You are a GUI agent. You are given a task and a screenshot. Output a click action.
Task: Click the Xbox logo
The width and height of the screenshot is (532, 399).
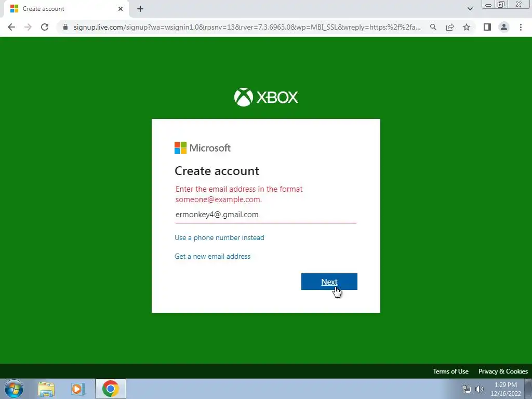point(266,97)
